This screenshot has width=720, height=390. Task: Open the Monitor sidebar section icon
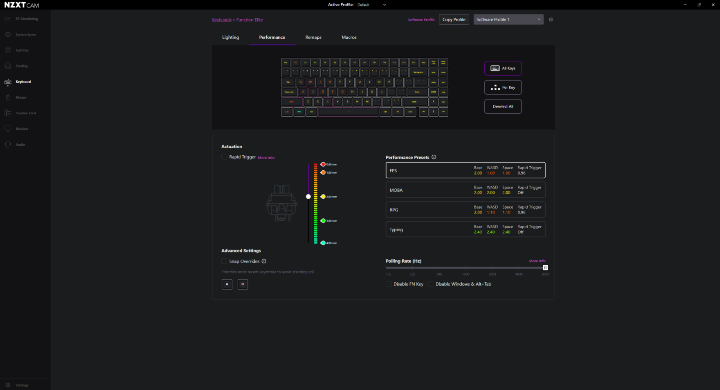pos(8,129)
